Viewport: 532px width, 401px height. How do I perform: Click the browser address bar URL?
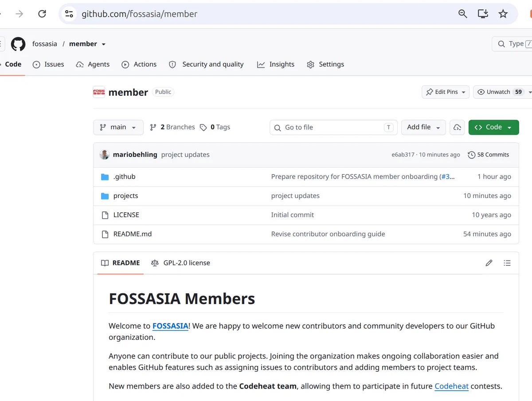[140, 14]
